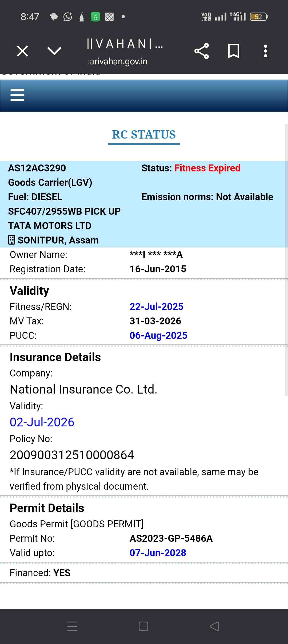Screen dimensions: 288x644
Task: Tap the Android recent apps button
Action: click(72, 626)
